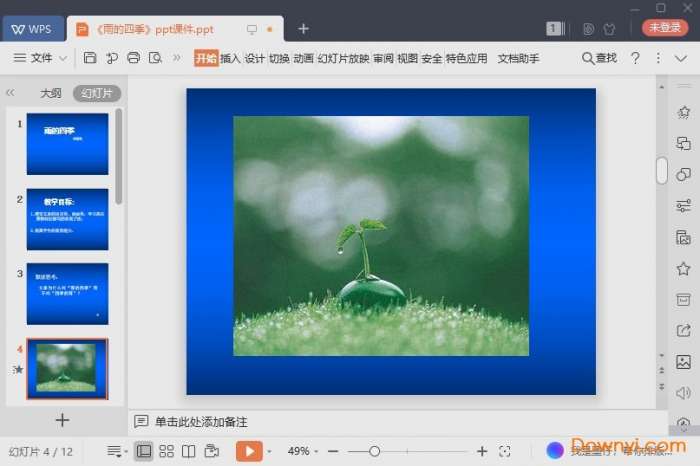The image size is (700, 466).
Task: Open the vertical dots more menu
Action: pos(658,58)
